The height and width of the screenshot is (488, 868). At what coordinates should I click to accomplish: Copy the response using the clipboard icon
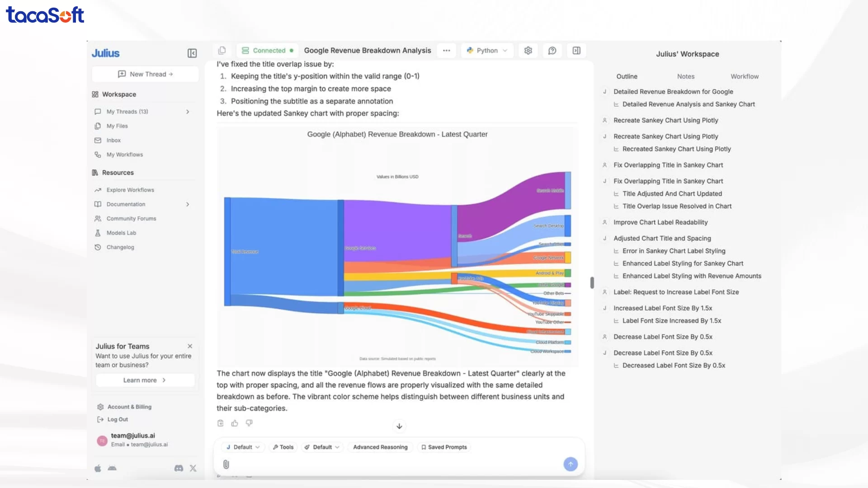coord(221,423)
